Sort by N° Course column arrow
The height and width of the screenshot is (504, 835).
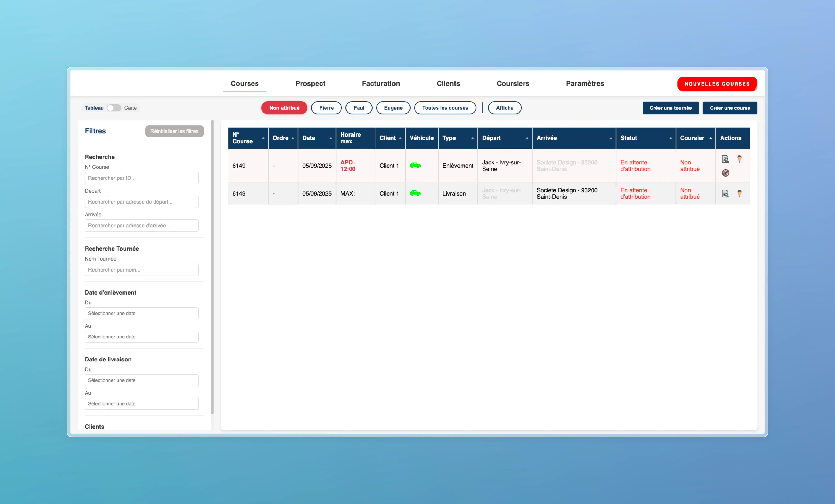tap(263, 138)
